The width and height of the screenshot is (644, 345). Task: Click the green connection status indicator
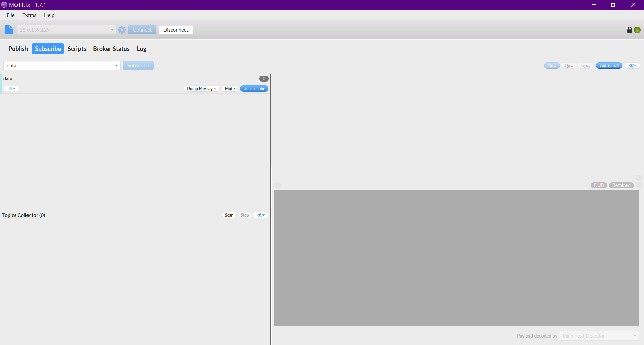point(637,30)
